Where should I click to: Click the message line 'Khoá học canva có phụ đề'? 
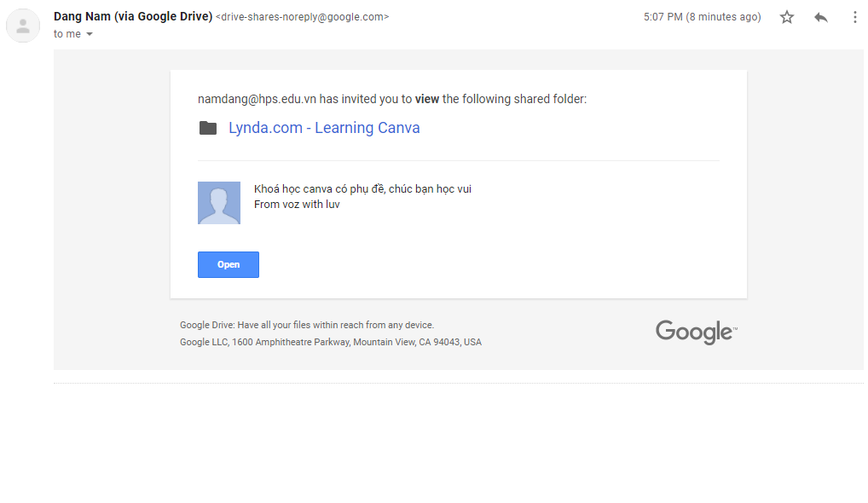tap(362, 188)
